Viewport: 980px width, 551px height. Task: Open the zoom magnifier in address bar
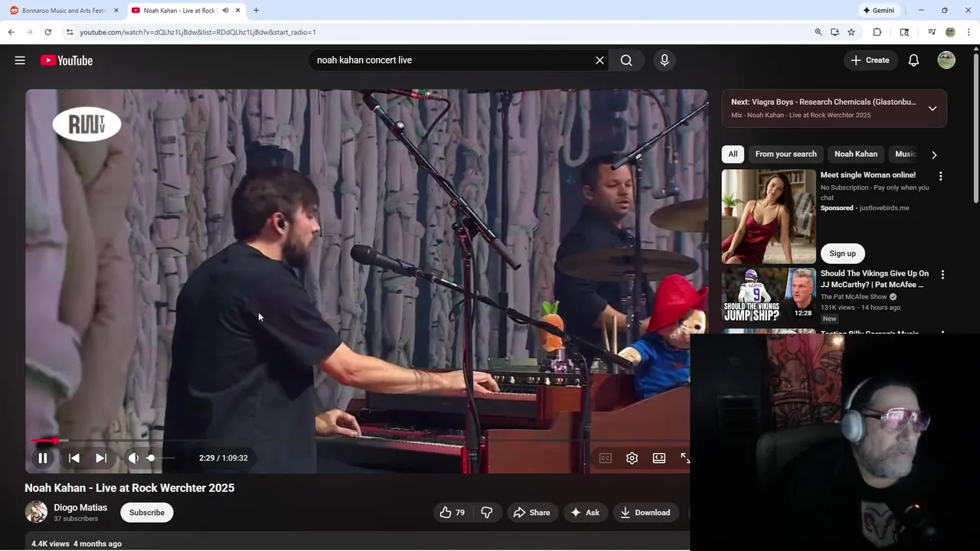(x=818, y=32)
